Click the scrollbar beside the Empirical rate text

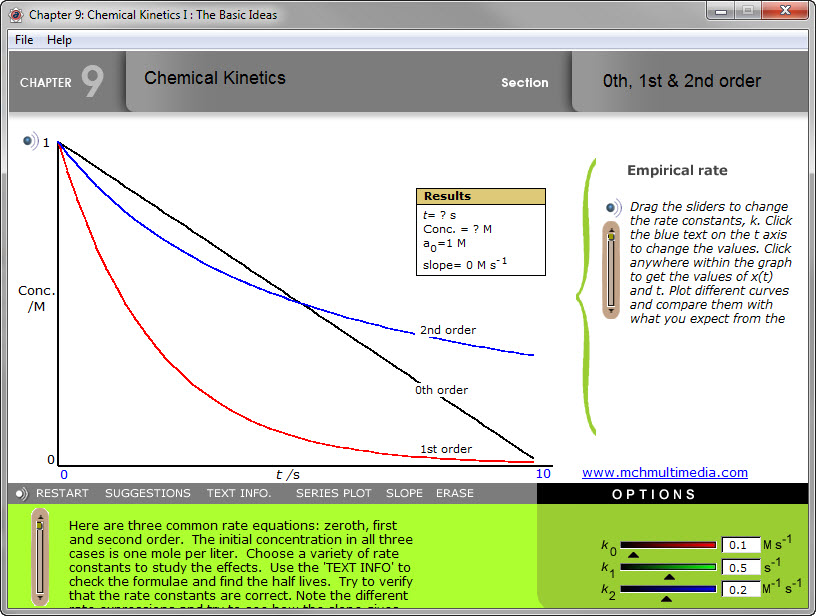tap(611, 270)
